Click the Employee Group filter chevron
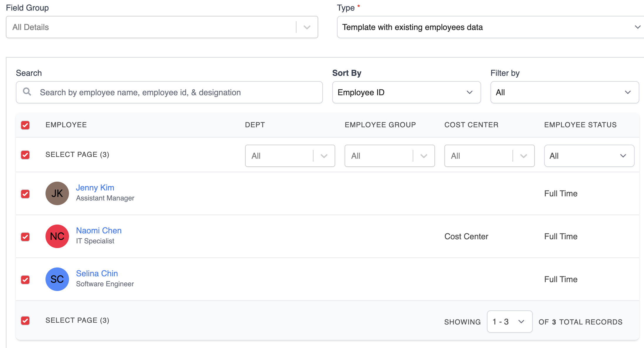 click(x=424, y=156)
